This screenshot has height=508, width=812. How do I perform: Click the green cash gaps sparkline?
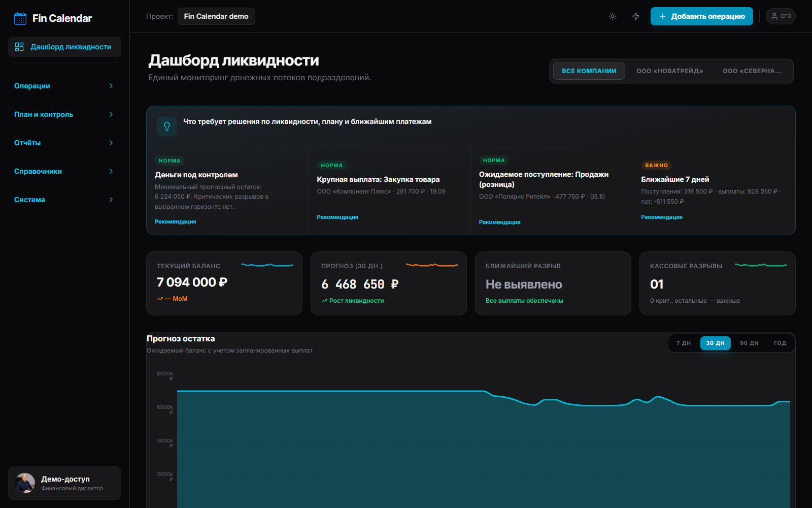click(x=761, y=265)
